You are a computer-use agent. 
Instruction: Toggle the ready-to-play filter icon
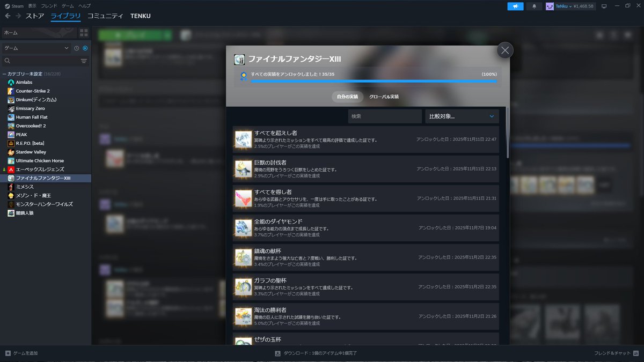pos(85,48)
